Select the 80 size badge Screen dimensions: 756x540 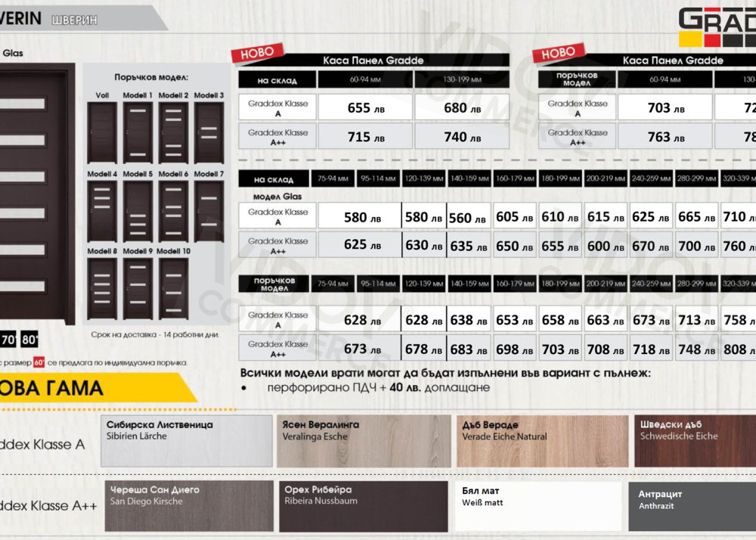29,339
